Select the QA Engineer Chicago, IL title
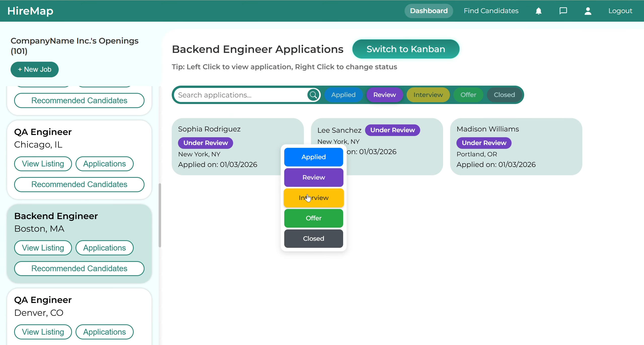Screen dimensions: 644x345 43,132
